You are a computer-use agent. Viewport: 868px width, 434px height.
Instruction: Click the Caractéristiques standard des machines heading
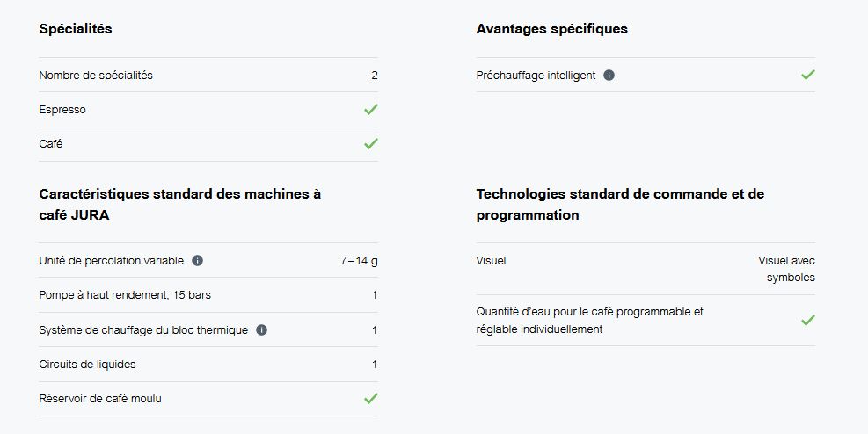point(180,204)
